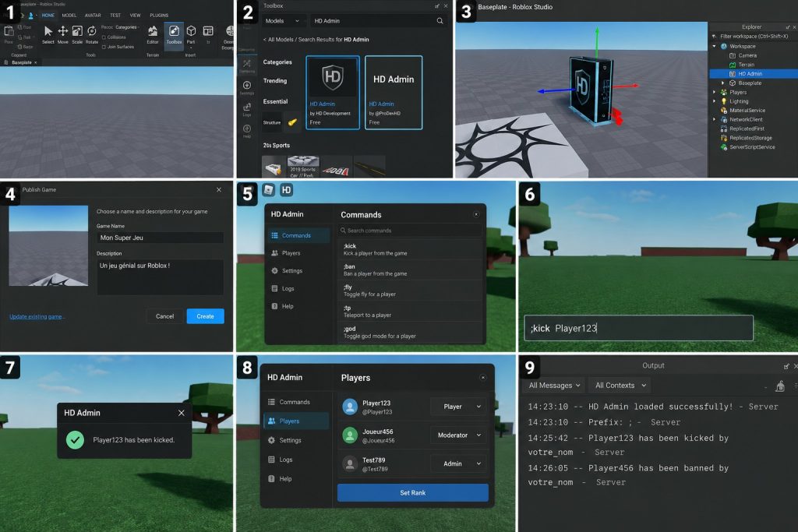798x532 pixels.
Task: Open Logs in the Commands HD Admin panel
Action: [298, 289]
